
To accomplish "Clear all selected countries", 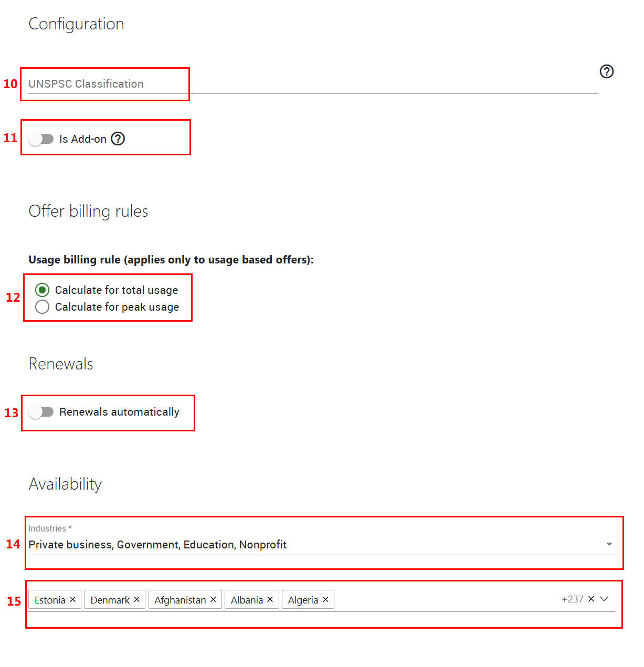I will click(x=591, y=599).
